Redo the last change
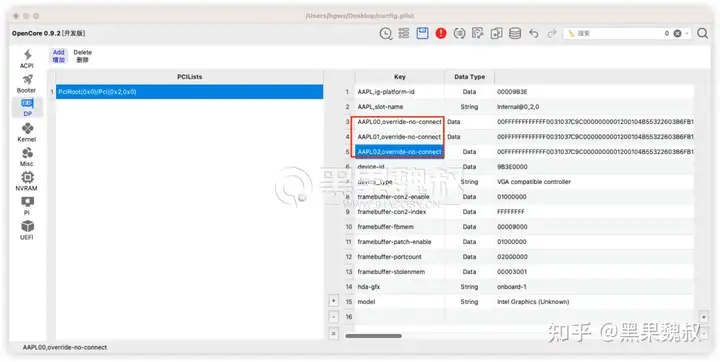The height and width of the screenshot is (362, 720). click(551, 34)
